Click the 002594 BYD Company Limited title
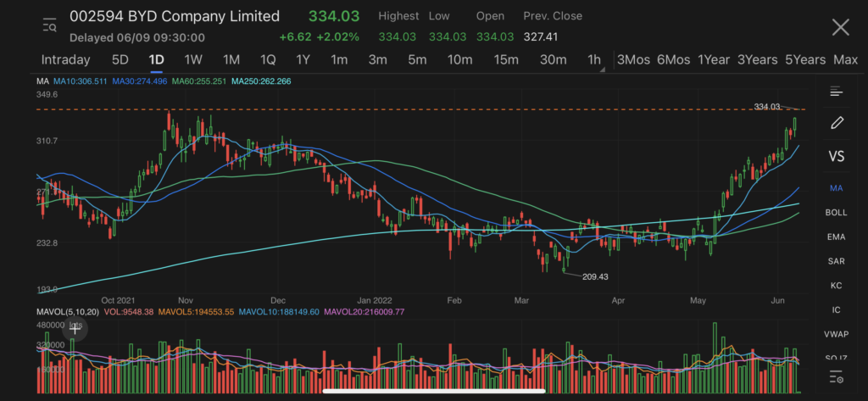This screenshot has width=868, height=401. (175, 17)
